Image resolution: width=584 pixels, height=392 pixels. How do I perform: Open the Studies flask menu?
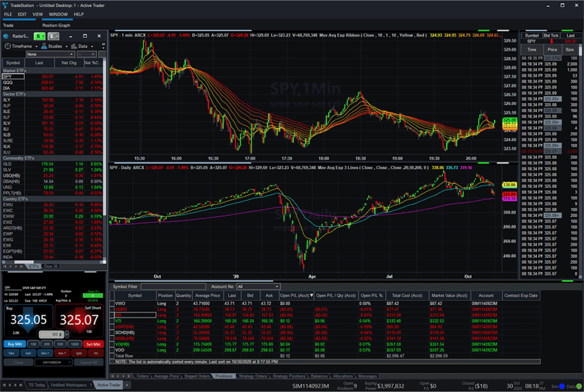(x=54, y=46)
